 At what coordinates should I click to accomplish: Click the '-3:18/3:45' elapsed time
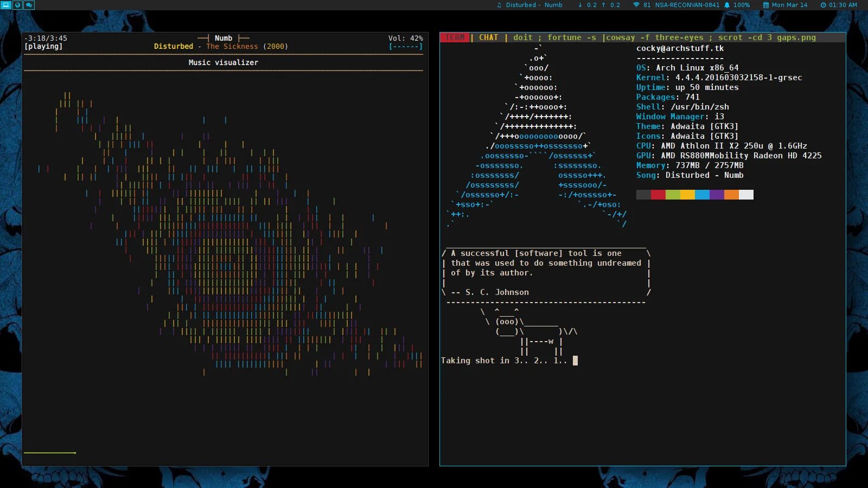point(46,38)
